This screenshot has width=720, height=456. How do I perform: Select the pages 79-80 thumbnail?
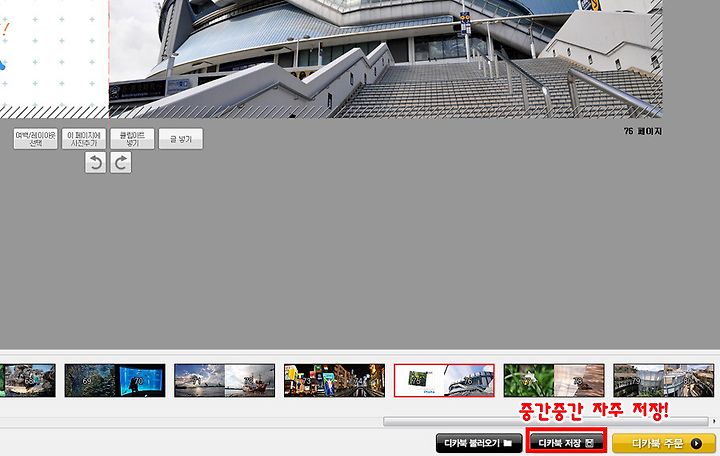click(664, 380)
